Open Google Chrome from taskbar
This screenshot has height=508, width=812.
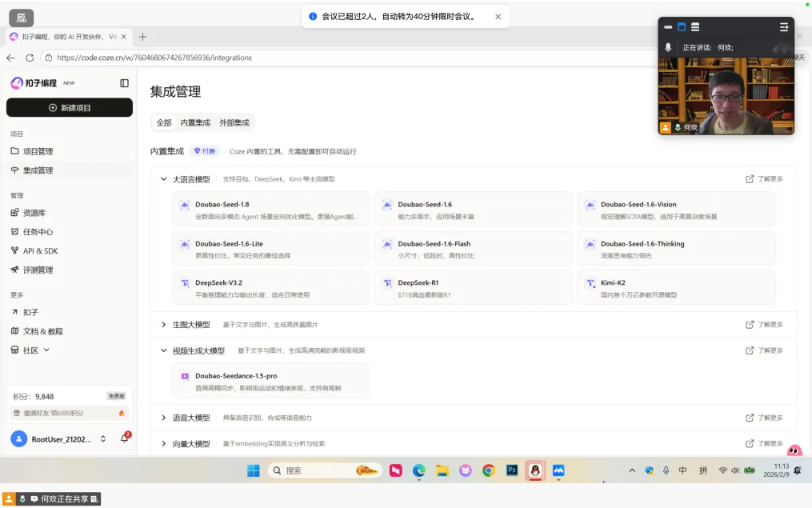click(488, 470)
